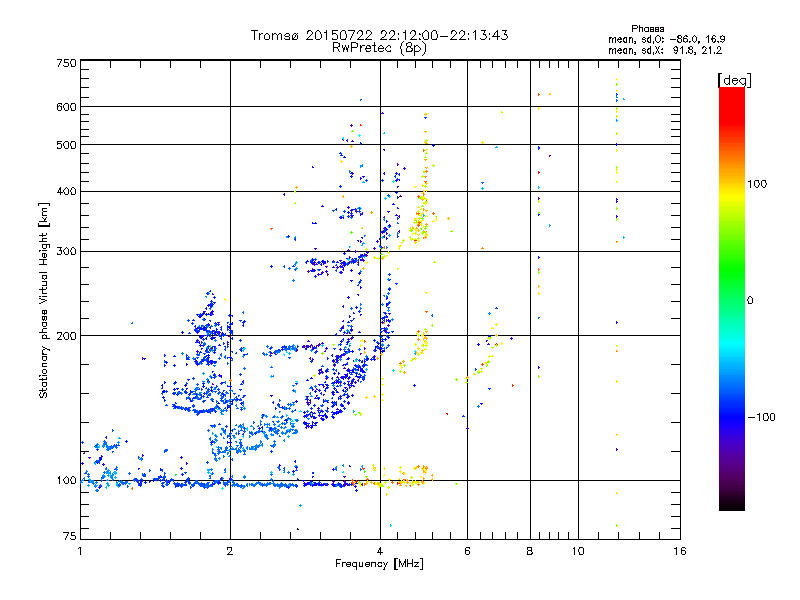This screenshot has height=600, width=800.
Task: Click the 'Phases' heading text
Action: [x=647, y=29]
